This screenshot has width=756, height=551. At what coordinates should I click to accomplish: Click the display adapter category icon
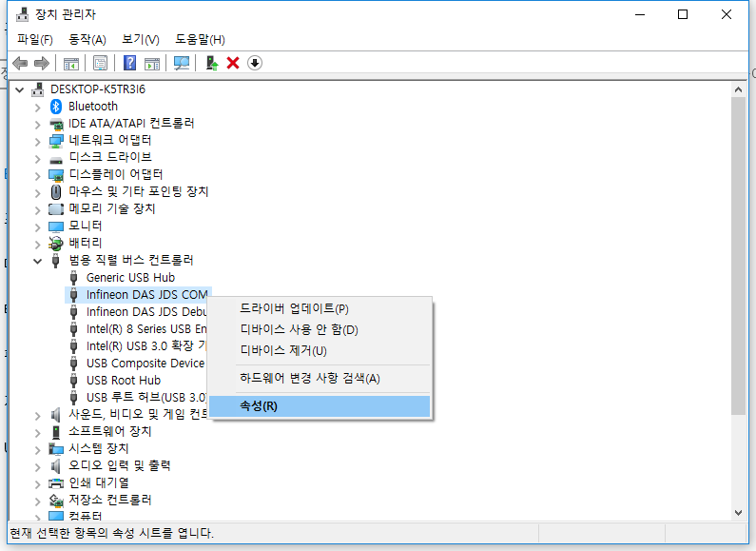click(56, 175)
